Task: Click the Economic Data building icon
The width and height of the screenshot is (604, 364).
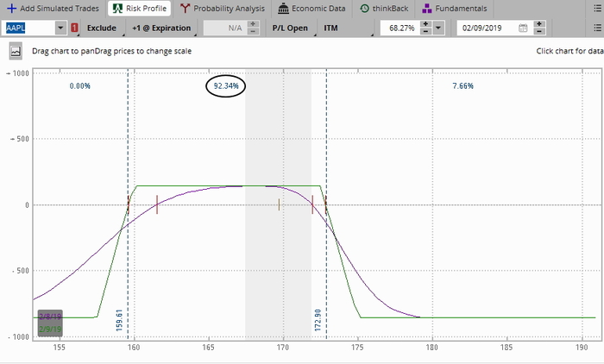Action: pos(284,9)
